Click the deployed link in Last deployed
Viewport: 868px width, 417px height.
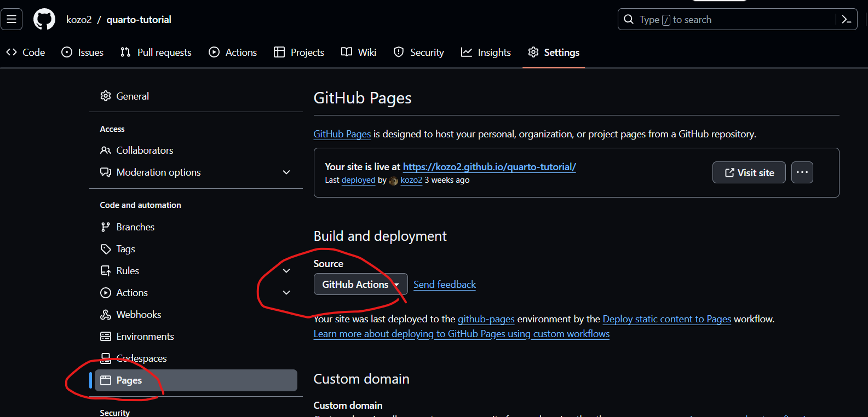click(358, 180)
